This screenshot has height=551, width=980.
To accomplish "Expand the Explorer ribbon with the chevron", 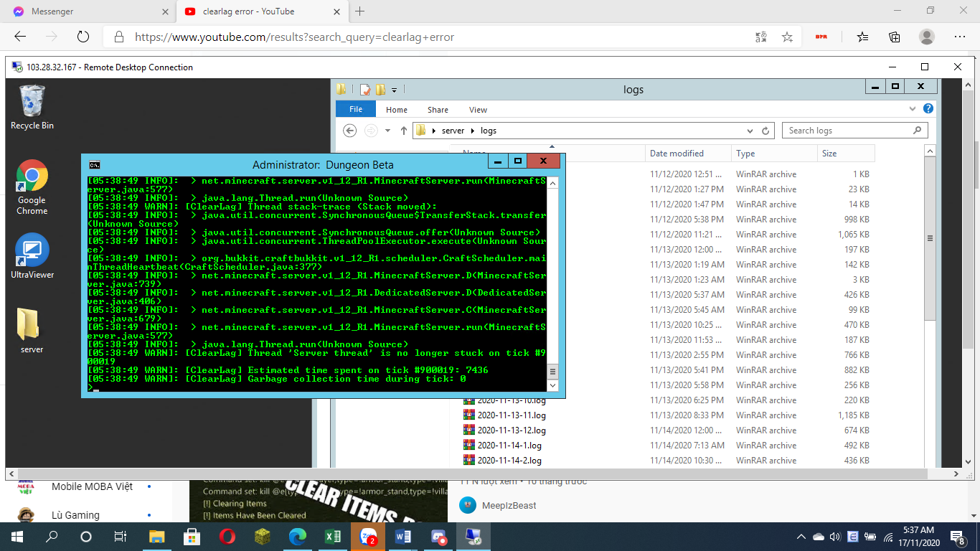I will click(912, 109).
